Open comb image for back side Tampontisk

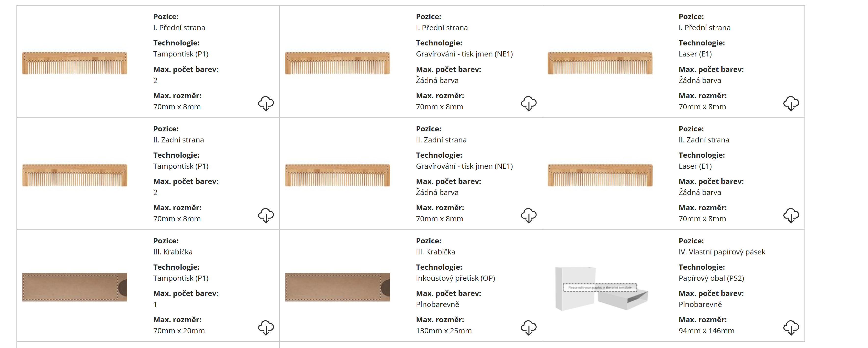coord(75,175)
